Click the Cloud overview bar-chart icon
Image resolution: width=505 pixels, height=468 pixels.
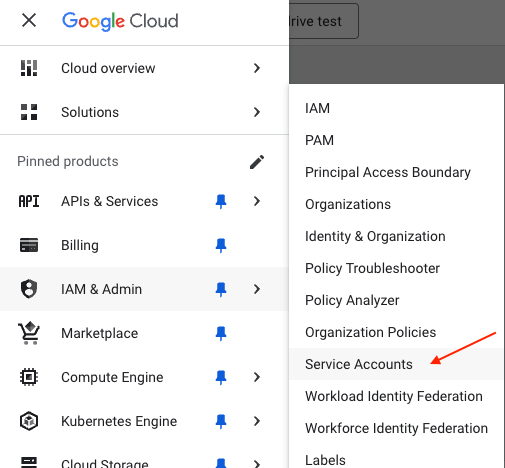[x=29, y=68]
